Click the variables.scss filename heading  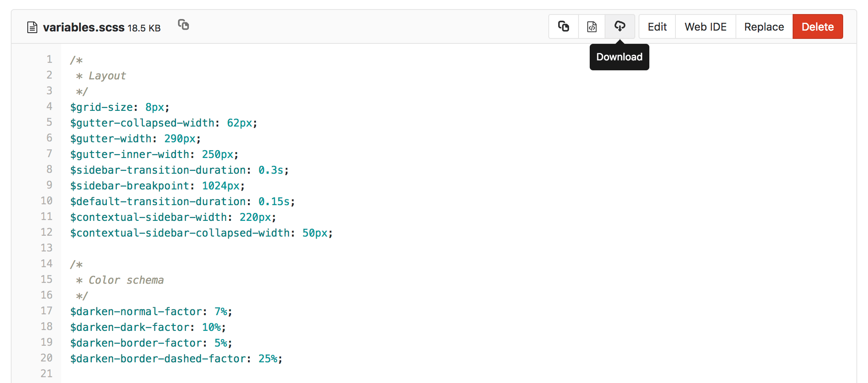coord(83,26)
